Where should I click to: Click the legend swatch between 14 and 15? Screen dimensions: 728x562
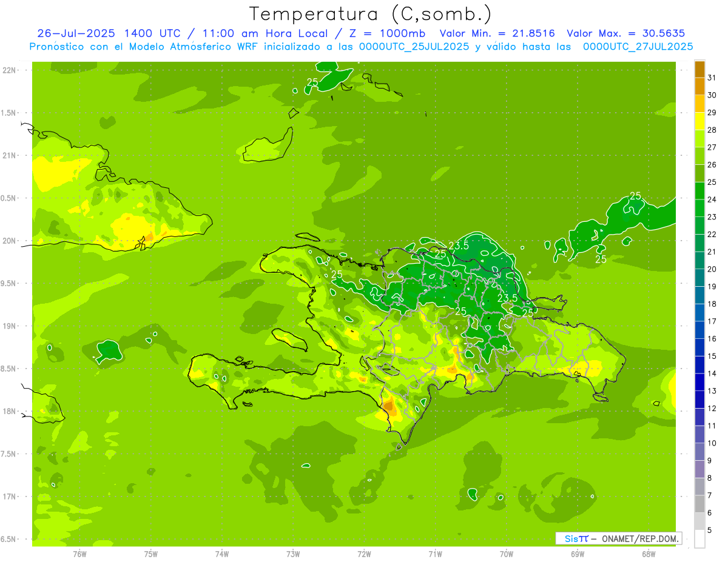tap(699, 364)
